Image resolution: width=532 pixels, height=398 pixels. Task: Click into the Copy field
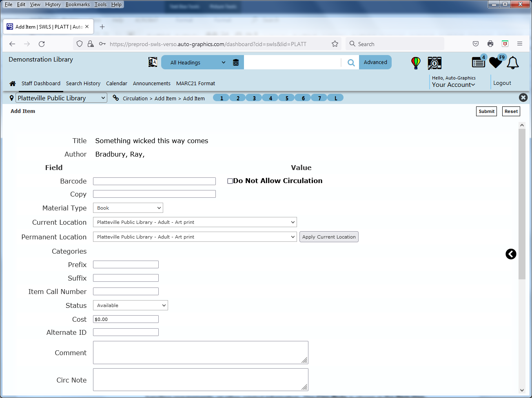154,194
